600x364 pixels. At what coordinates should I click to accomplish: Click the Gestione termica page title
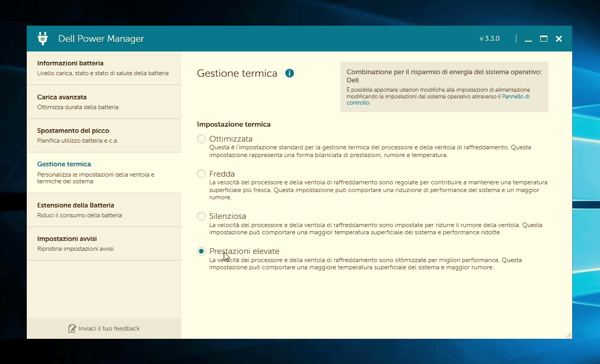[237, 74]
